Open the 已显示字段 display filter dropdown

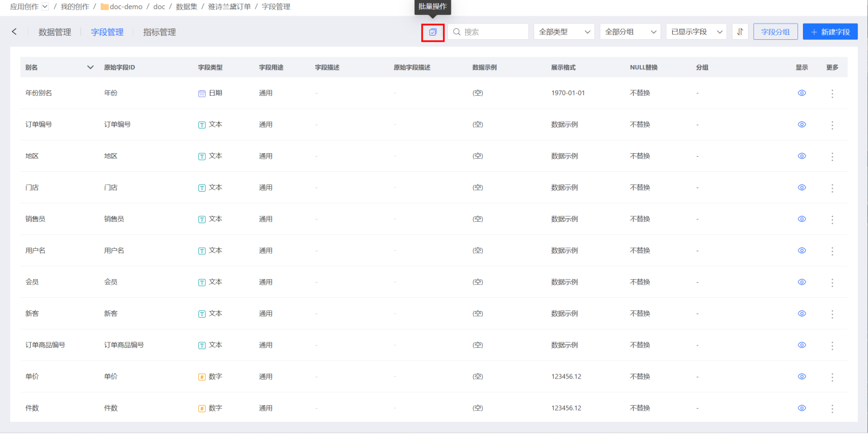pyautogui.click(x=696, y=32)
